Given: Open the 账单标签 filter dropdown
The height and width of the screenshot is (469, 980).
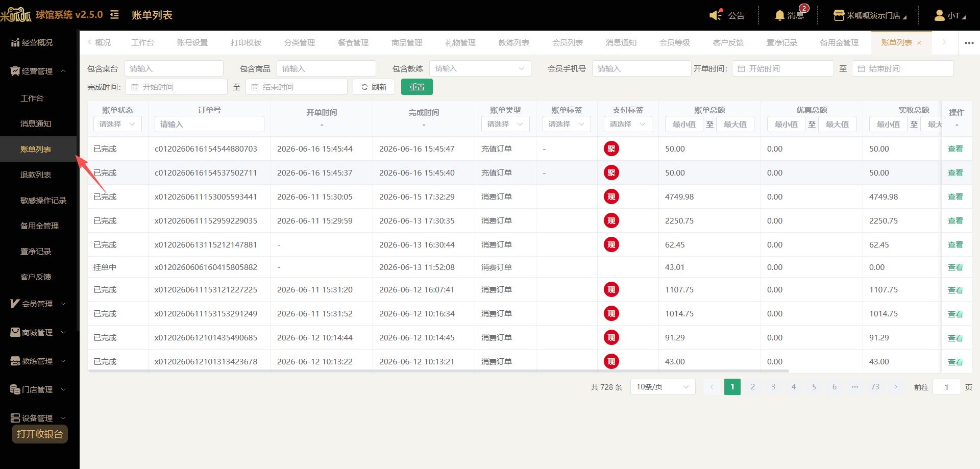Looking at the screenshot, I should pos(567,124).
